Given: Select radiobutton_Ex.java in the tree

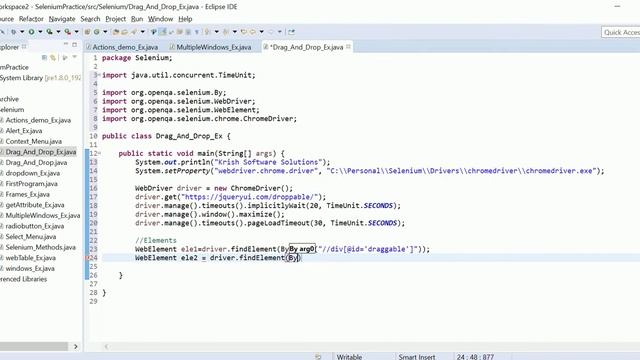Looking at the screenshot, I should 35,226.
